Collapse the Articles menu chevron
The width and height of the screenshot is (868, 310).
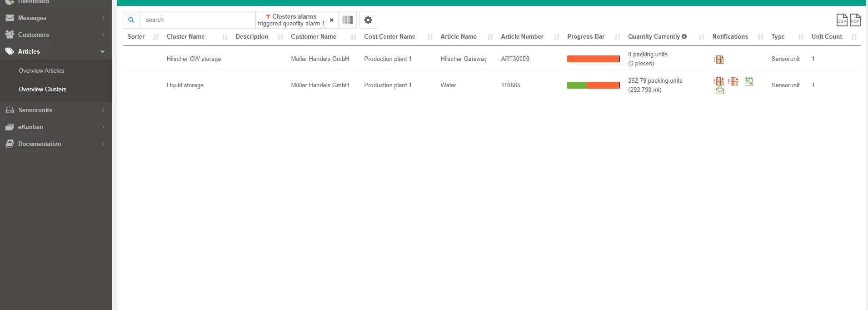[x=103, y=51]
